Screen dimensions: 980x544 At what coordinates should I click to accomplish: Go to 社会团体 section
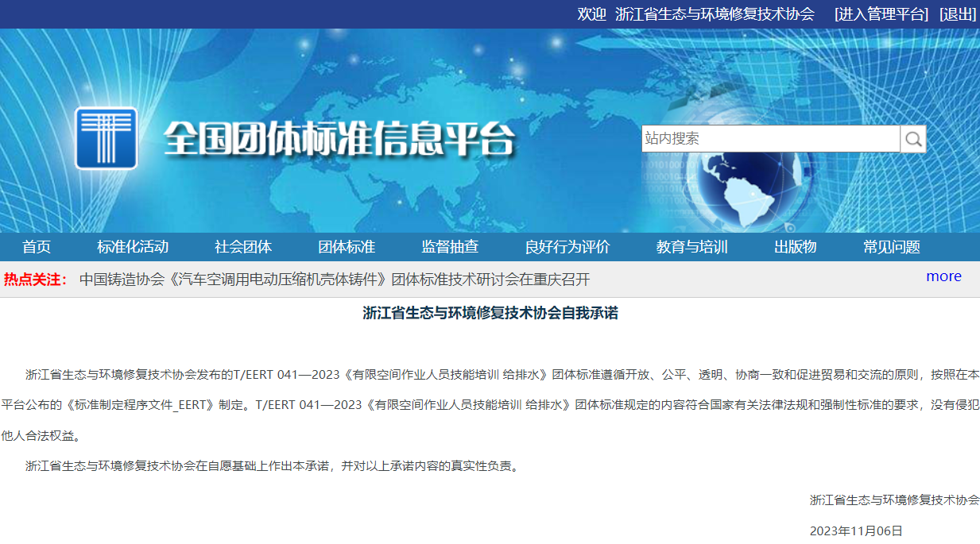point(243,247)
